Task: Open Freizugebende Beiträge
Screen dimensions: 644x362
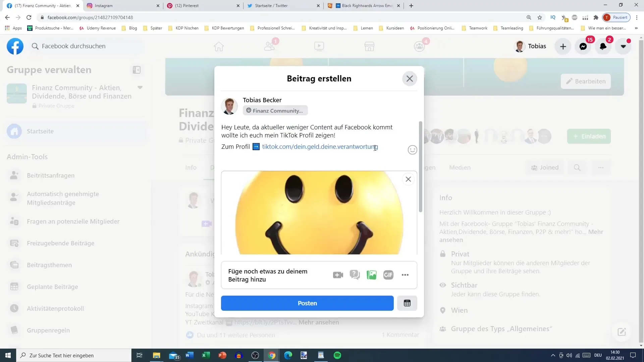Action: point(76,243)
